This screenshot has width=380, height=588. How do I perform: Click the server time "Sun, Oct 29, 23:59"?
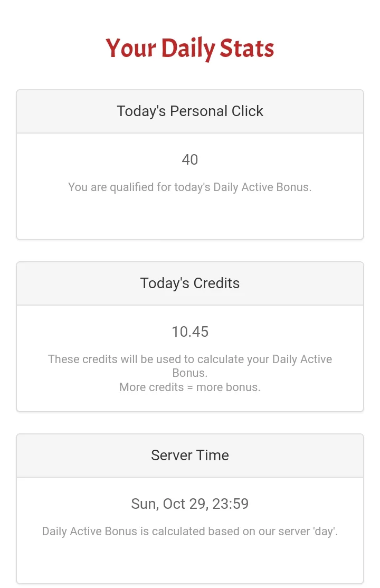190,504
